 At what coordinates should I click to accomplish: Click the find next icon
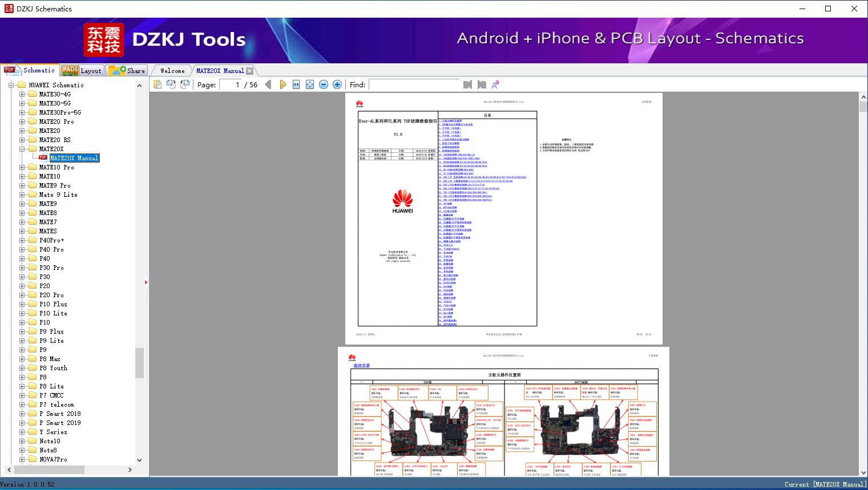tap(482, 84)
